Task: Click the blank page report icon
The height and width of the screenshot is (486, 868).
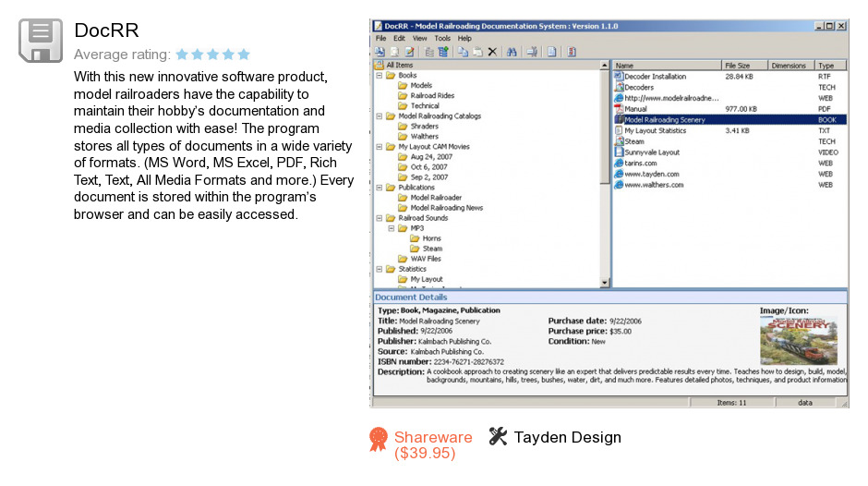Action: pyautogui.click(x=552, y=52)
